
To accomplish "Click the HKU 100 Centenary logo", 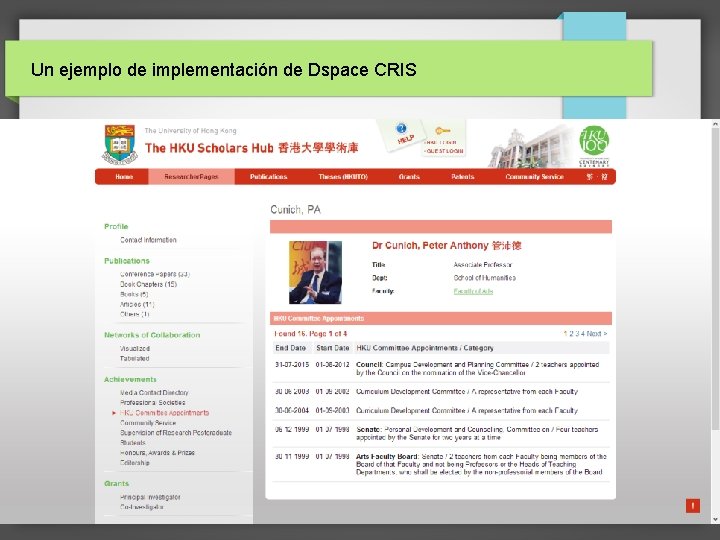I will [594, 146].
